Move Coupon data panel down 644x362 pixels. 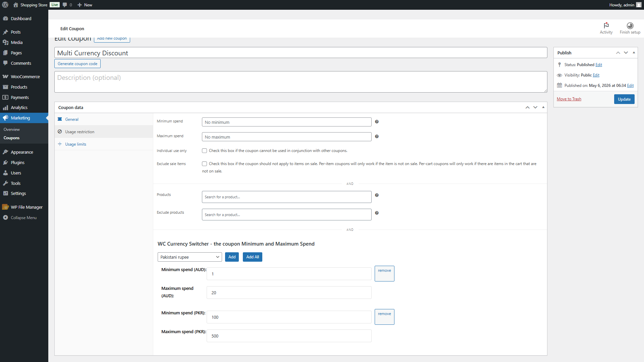(535, 107)
